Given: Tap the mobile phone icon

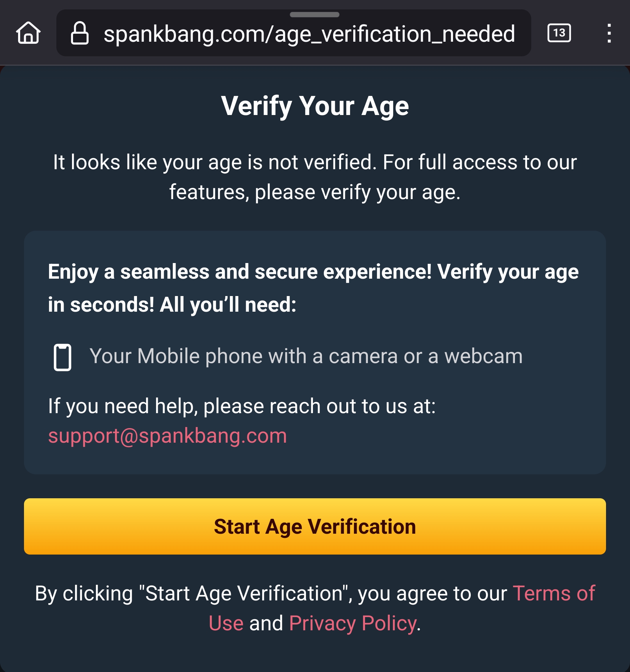Looking at the screenshot, I should [63, 357].
